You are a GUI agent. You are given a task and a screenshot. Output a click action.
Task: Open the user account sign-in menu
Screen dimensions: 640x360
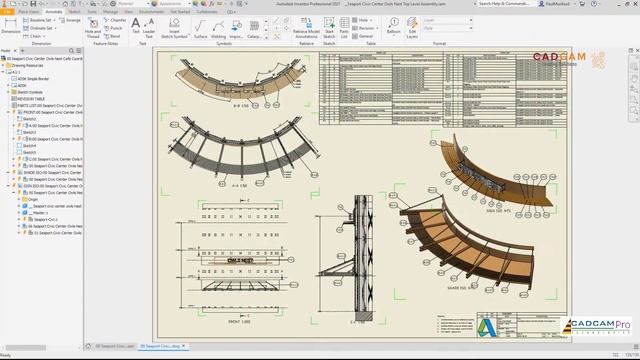[555, 4]
